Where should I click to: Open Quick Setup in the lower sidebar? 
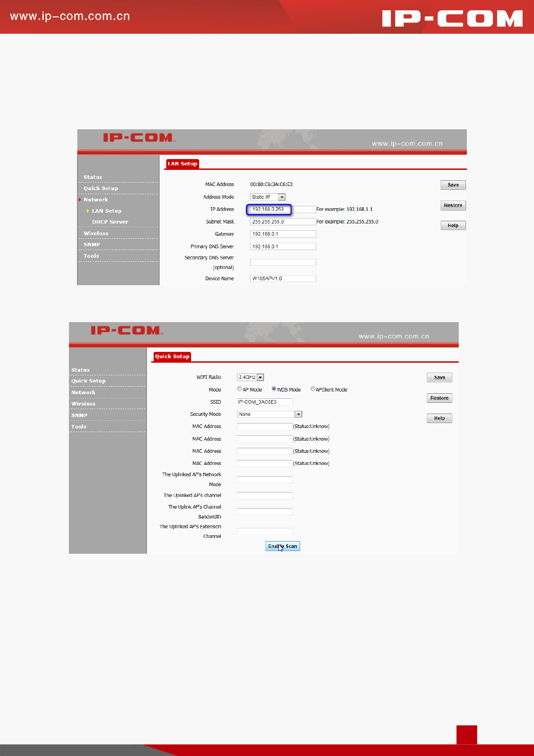click(88, 381)
